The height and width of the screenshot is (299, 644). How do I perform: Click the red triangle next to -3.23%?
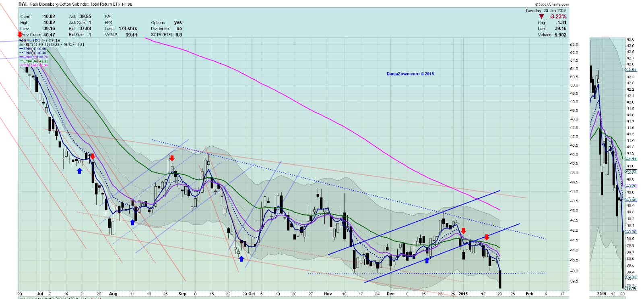click(x=541, y=17)
